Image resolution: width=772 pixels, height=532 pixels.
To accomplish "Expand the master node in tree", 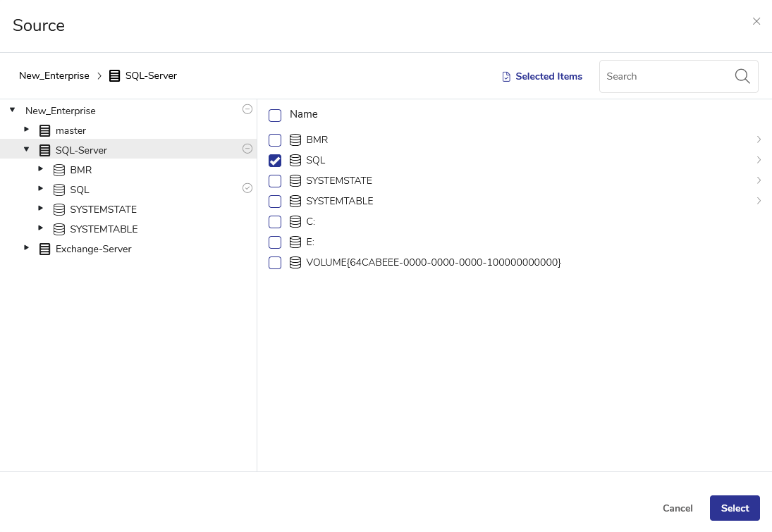I will click(27, 130).
